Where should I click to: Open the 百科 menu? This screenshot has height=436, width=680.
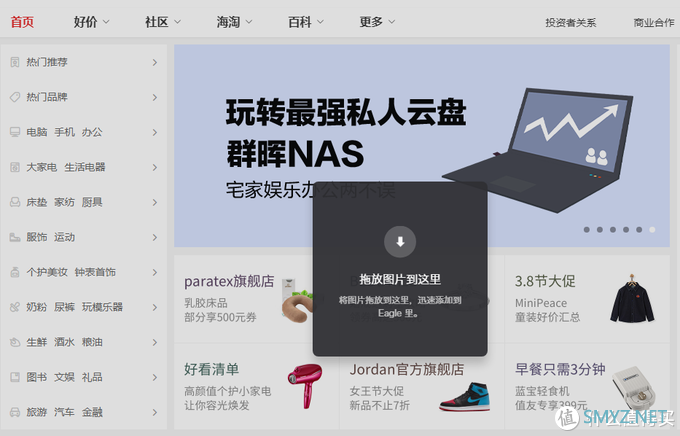click(300, 22)
